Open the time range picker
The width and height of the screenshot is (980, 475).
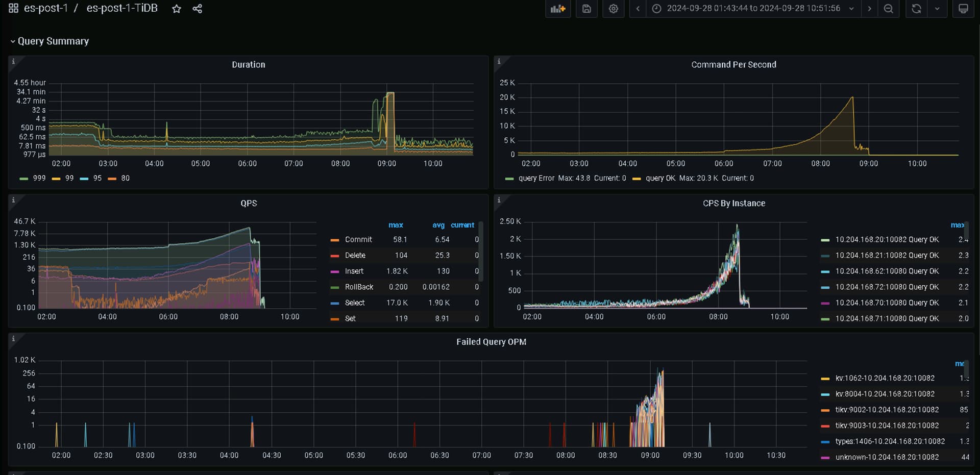point(753,9)
